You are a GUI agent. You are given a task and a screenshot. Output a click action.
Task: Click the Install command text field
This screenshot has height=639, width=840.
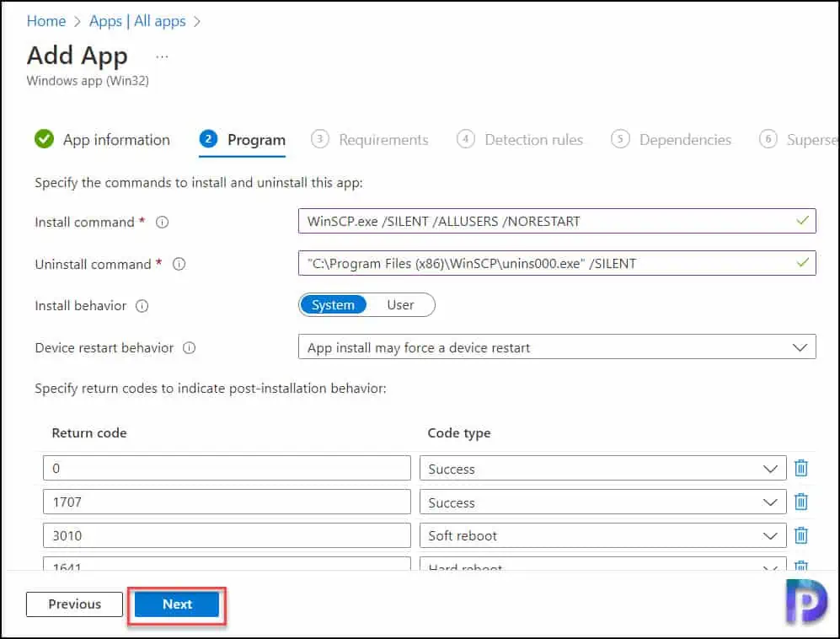click(557, 221)
